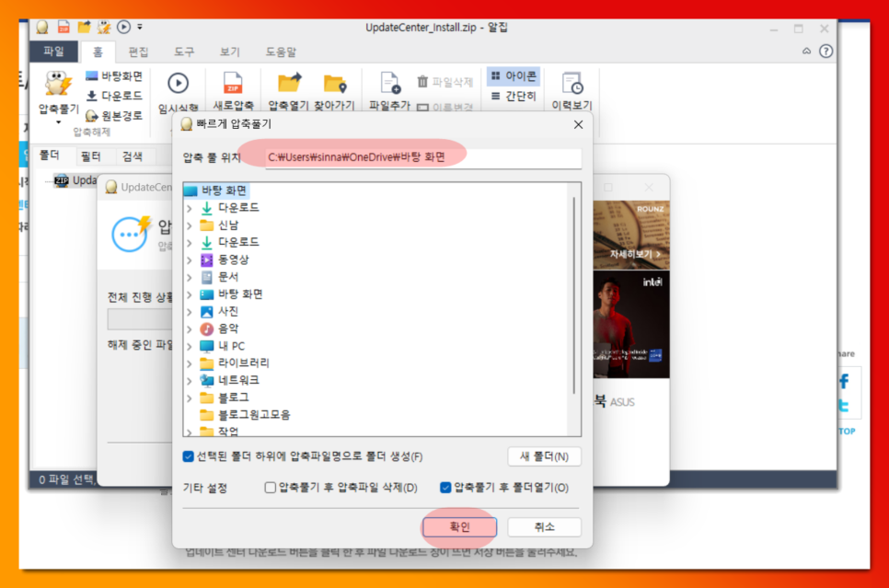Switch to 간단히 list view
Image resolution: width=889 pixels, height=588 pixels.
click(x=514, y=97)
